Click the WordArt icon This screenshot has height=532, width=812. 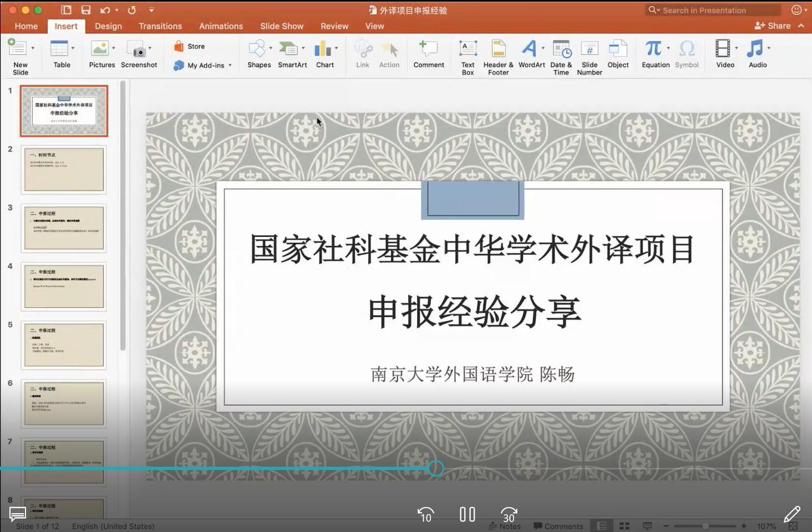click(530, 50)
